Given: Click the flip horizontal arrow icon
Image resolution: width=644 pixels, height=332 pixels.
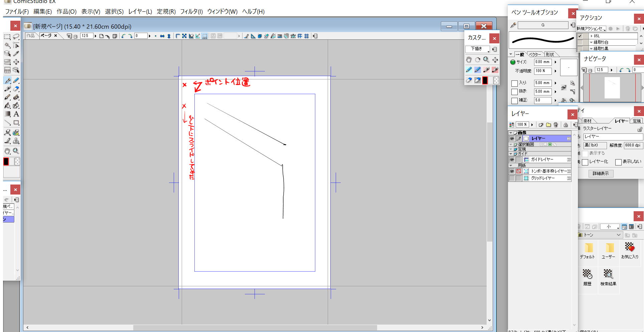Looking at the screenshot, I should click(162, 36).
